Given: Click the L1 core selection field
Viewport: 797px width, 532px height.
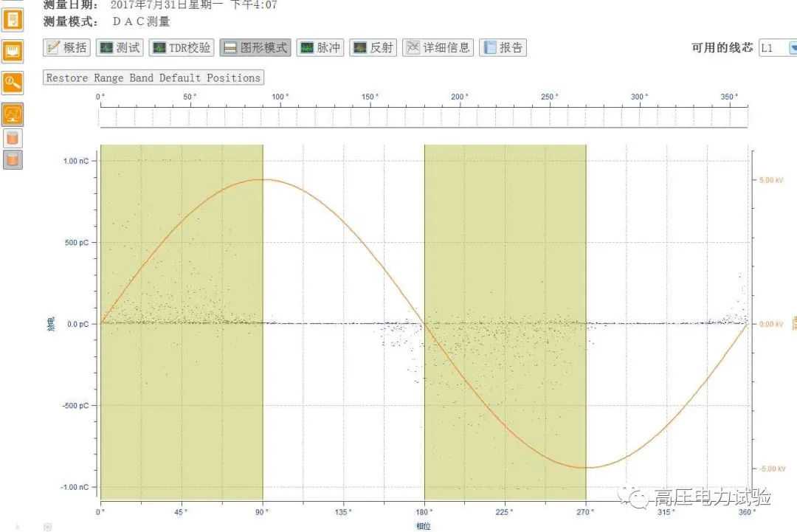Looking at the screenshot, I should point(772,48).
